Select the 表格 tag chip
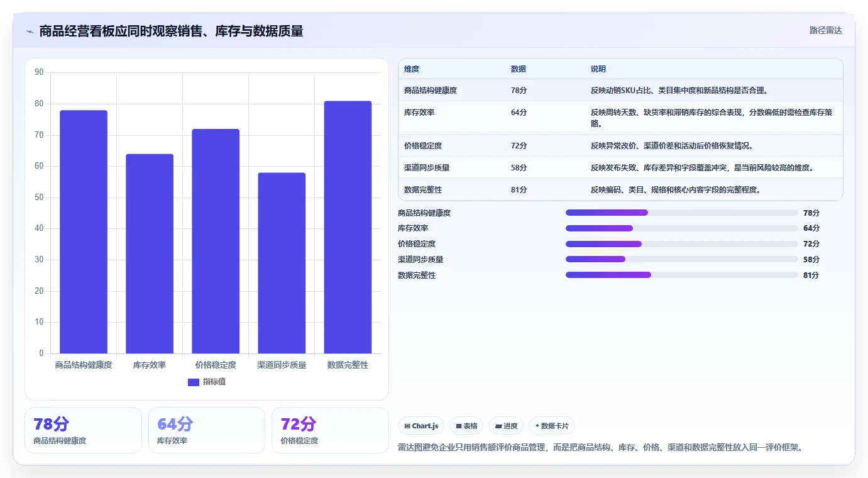The width and height of the screenshot is (868, 478). pyautogui.click(x=466, y=426)
